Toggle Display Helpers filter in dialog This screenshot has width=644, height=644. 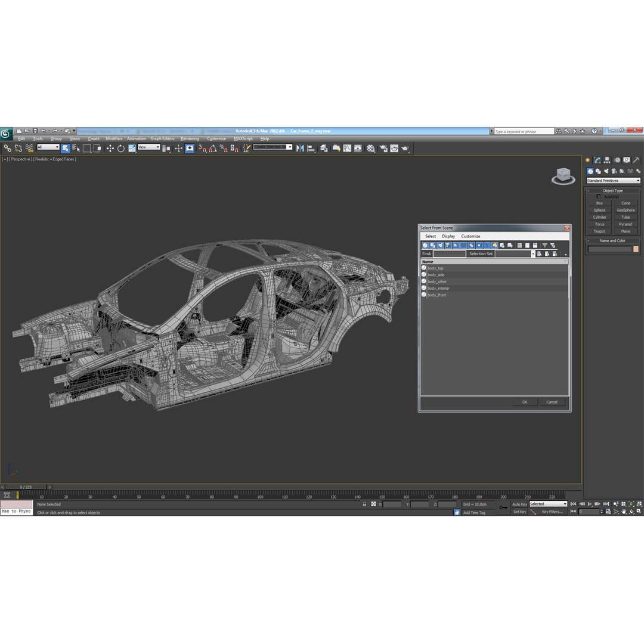[456, 245]
